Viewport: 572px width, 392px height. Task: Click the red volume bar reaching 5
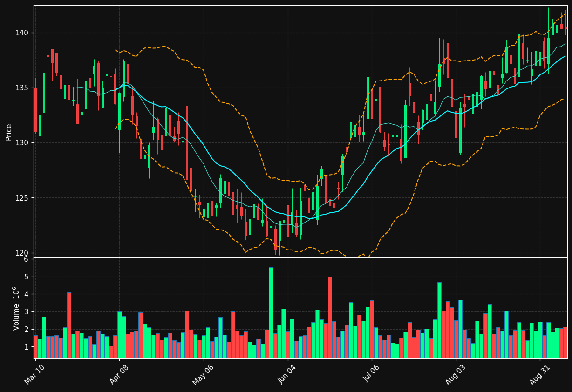pyautogui.click(x=330, y=318)
